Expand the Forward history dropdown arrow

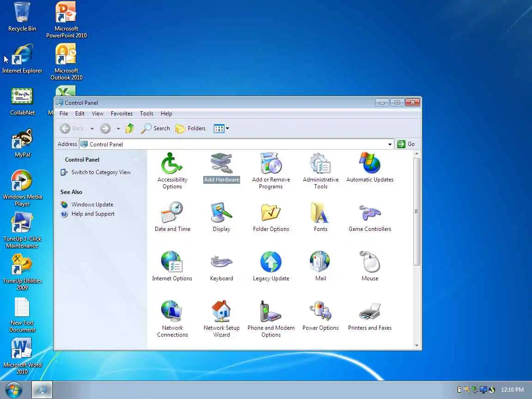118,128
